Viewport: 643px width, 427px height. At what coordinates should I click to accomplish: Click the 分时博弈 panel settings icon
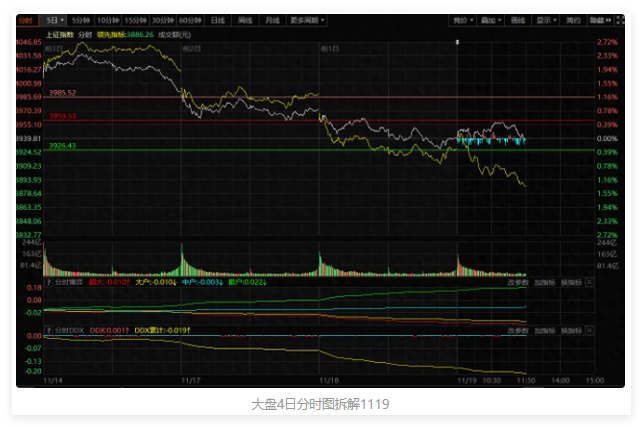click(x=49, y=283)
